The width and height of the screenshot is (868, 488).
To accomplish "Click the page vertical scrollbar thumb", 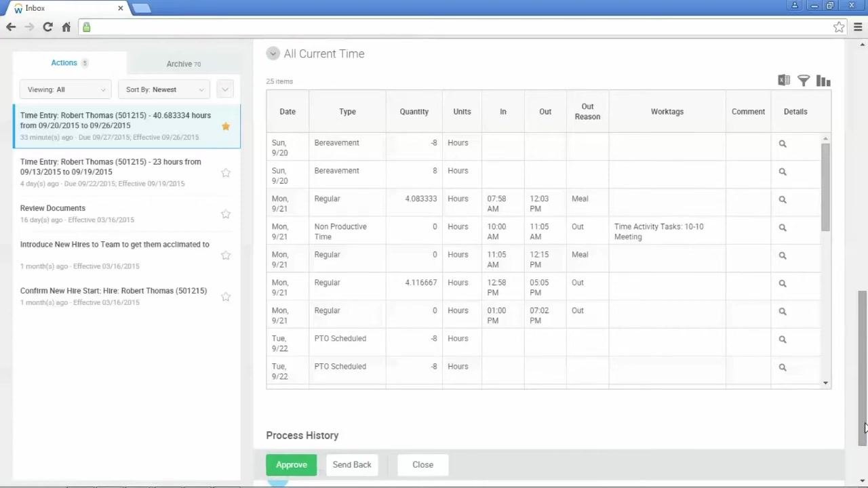I will pyautogui.click(x=863, y=368).
